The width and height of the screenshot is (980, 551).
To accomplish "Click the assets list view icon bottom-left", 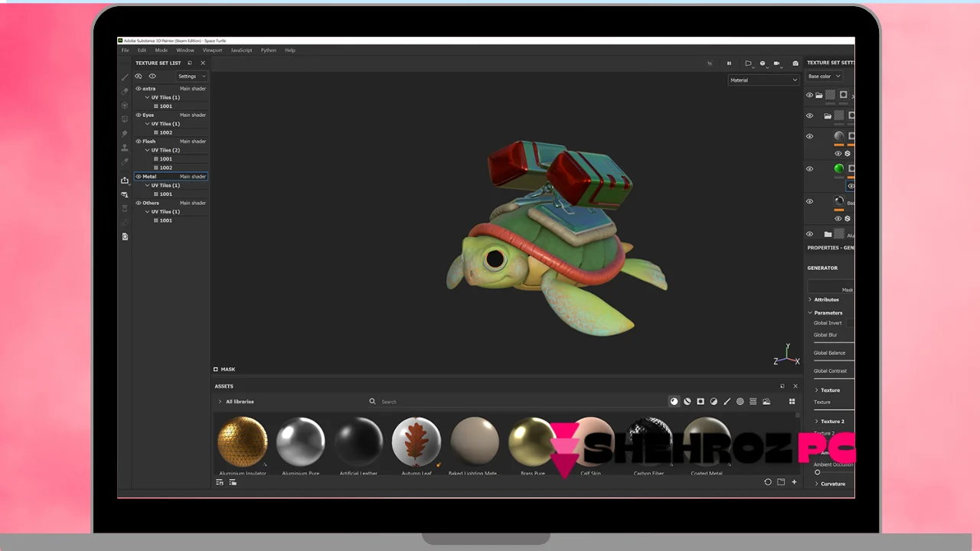I will 220,482.
